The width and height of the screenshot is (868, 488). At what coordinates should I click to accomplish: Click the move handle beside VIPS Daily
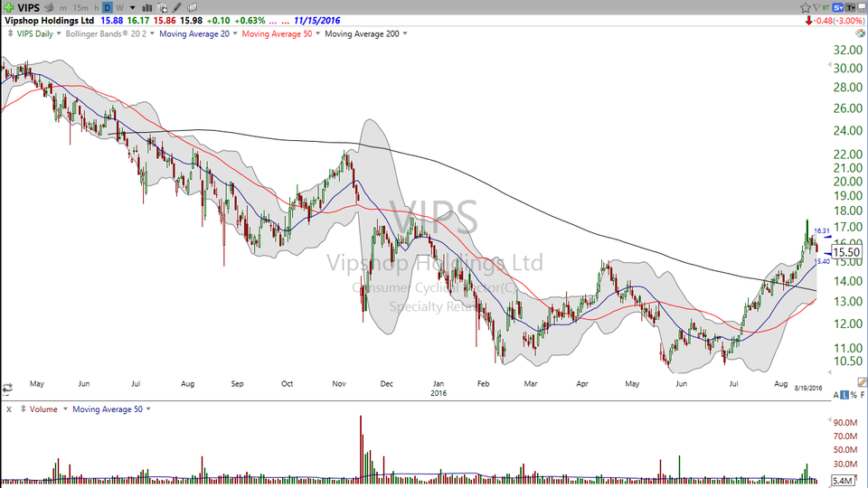point(10,33)
